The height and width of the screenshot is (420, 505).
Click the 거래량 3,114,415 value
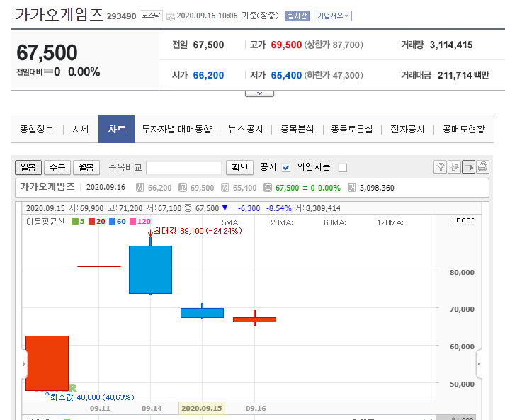click(x=451, y=45)
